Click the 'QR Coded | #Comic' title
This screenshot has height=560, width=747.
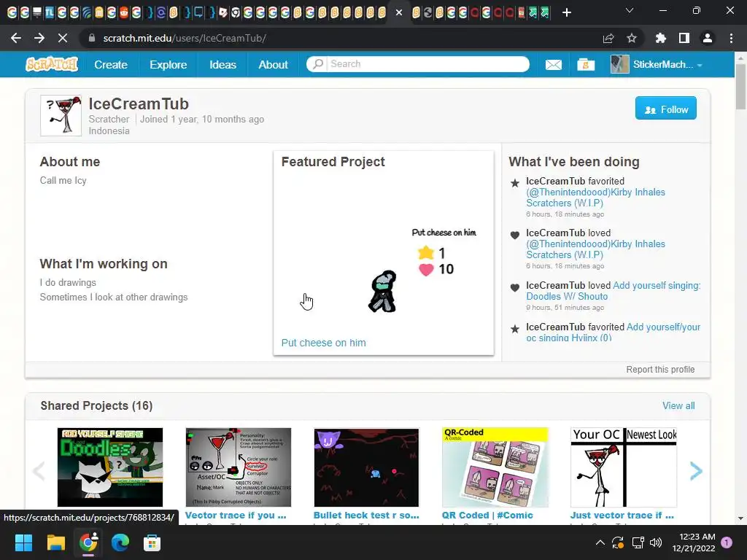487,516
